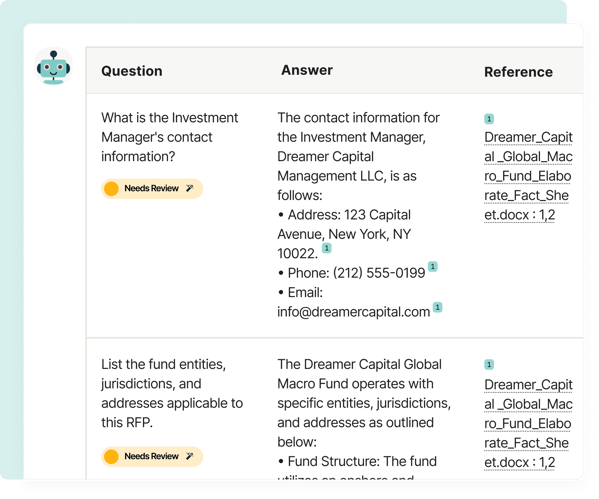The height and width of the screenshot is (499, 599).
Task: Click the reference badge 1 in second row Reference column
Action: coord(489,365)
